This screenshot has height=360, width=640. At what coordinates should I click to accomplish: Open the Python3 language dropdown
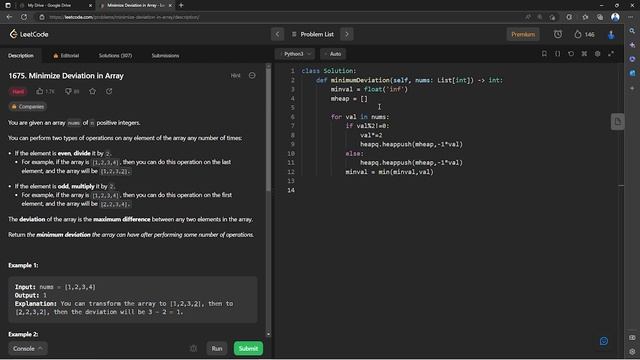(295, 54)
